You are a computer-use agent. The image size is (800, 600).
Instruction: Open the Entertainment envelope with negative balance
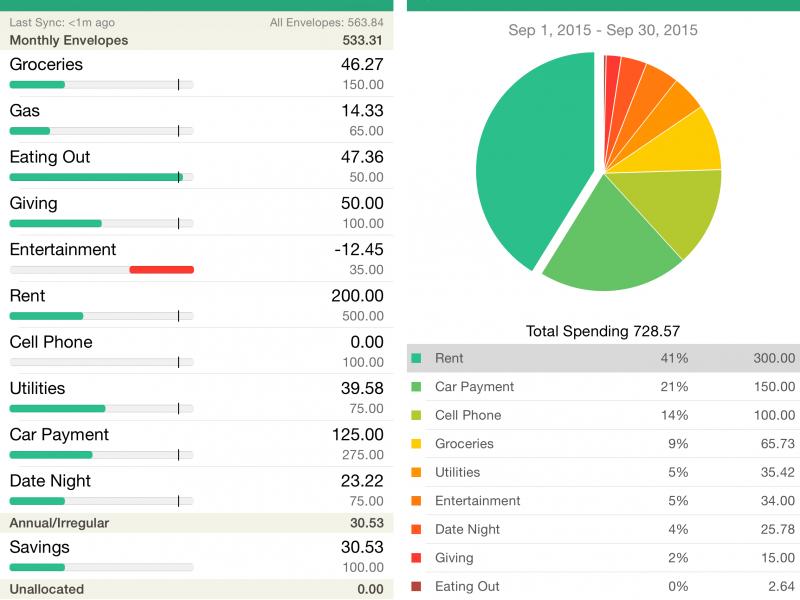tap(196, 258)
